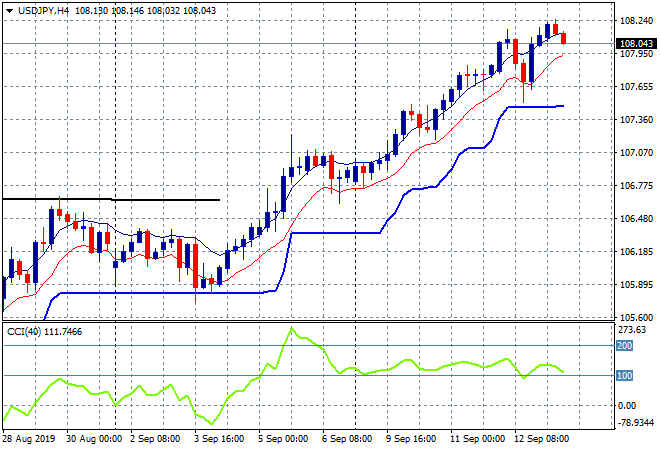Viewport: 660px width, 450px height.
Task: Click the 108.240 price axis label
Action: 636,21
